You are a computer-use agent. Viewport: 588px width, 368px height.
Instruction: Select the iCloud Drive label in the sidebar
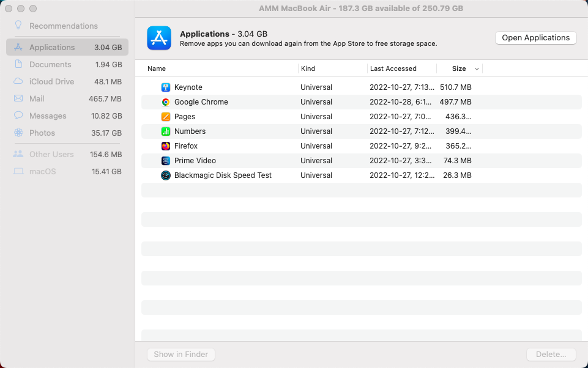click(x=52, y=81)
